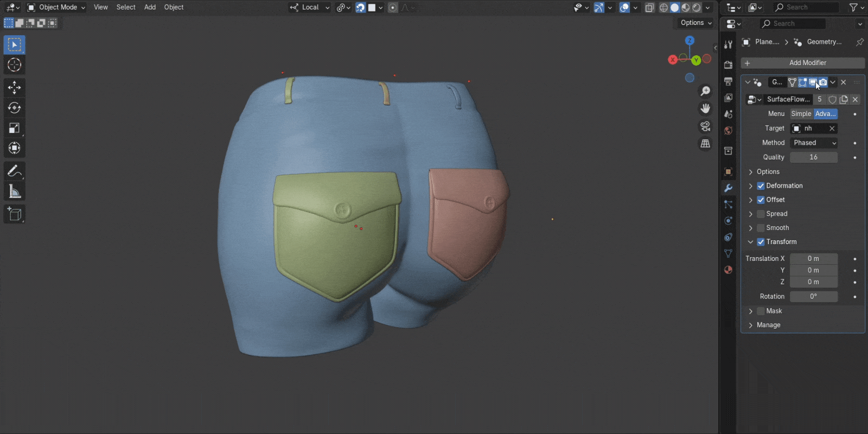Toggle modifier render camera visibility
Screen dimensions: 868x434
pyautogui.click(x=823, y=82)
